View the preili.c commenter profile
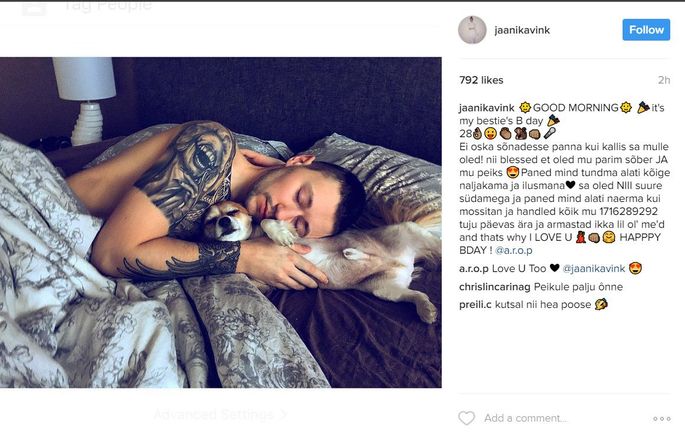The image size is (685, 441). 475,305
